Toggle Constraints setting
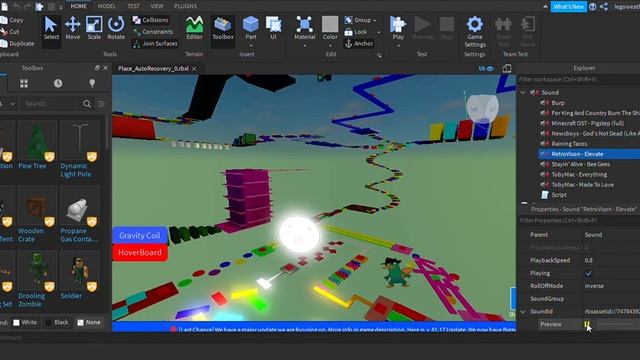The height and width of the screenshot is (360, 640). click(x=153, y=31)
